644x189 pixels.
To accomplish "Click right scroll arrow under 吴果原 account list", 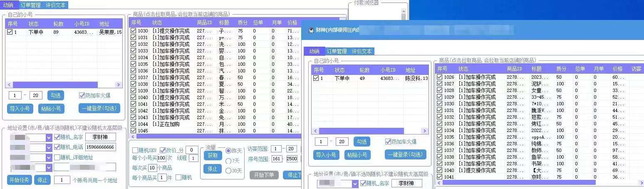I will 118,85.
